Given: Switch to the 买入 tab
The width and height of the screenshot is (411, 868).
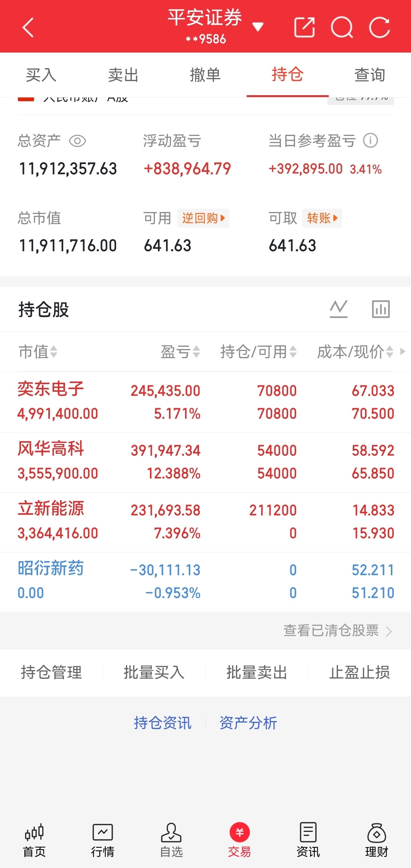Looking at the screenshot, I should (x=41, y=75).
